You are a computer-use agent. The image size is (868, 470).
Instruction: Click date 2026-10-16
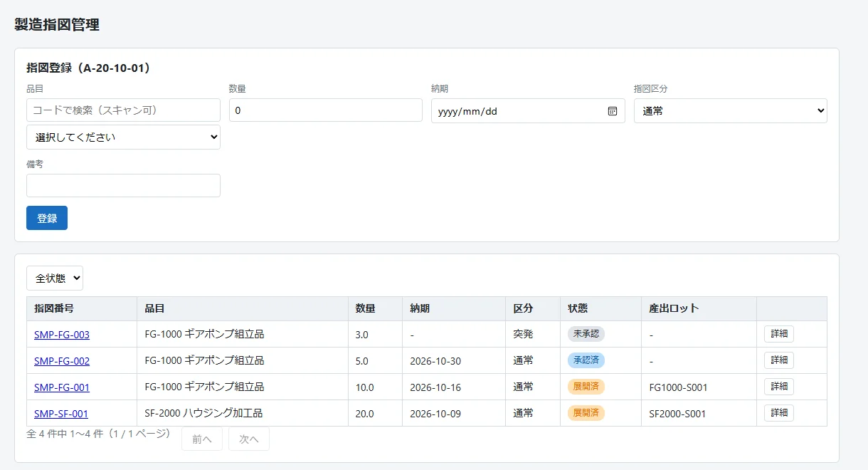point(435,387)
